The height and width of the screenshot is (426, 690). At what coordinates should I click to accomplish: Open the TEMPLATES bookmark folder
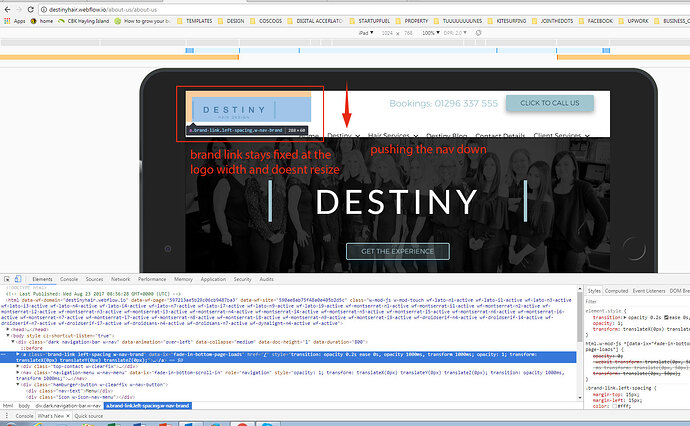click(x=195, y=21)
